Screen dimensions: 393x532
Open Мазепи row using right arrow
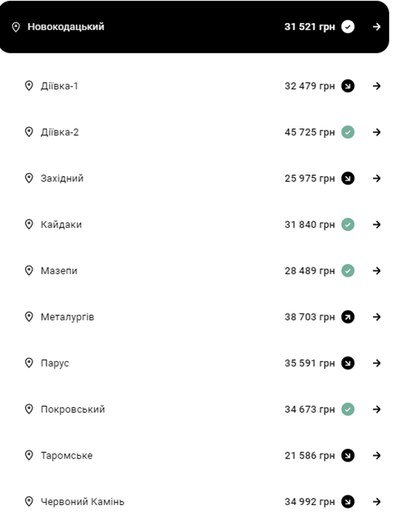[x=377, y=271]
